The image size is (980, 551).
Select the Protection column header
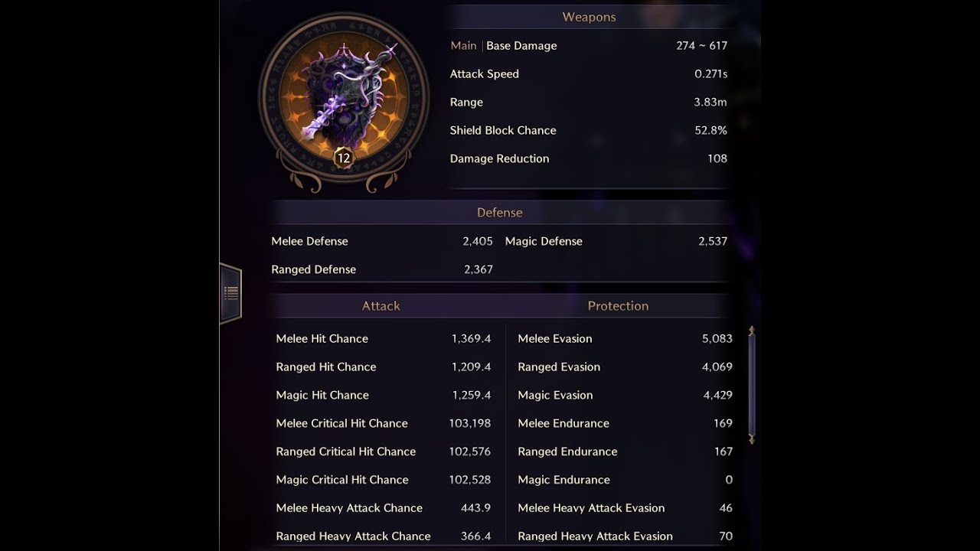coord(618,306)
